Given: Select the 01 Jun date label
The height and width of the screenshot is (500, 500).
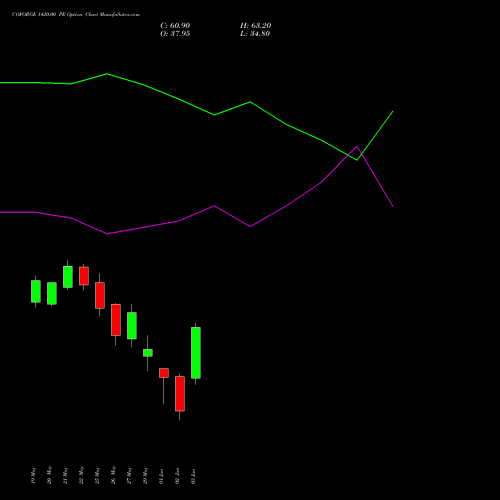Looking at the screenshot, I should click(x=161, y=476).
